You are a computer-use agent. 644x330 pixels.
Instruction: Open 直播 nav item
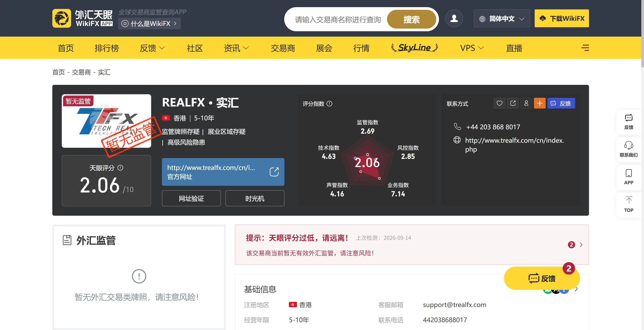click(x=514, y=48)
